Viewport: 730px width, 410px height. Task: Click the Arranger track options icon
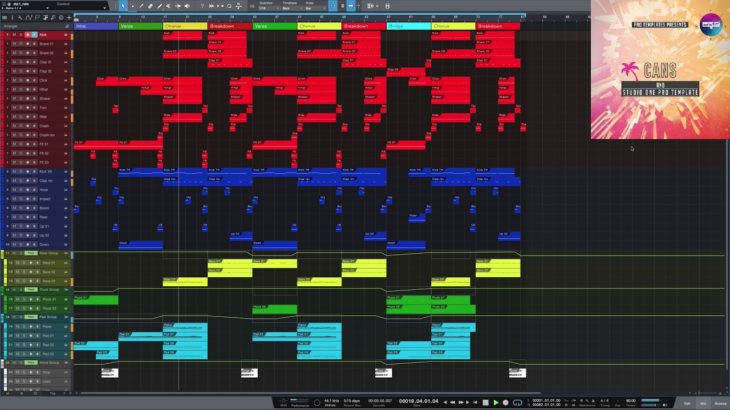[x=67, y=27]
